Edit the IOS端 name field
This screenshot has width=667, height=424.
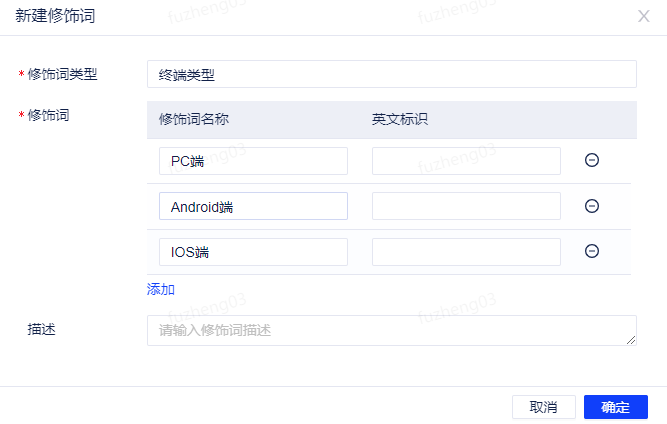(x=253, y=252)
